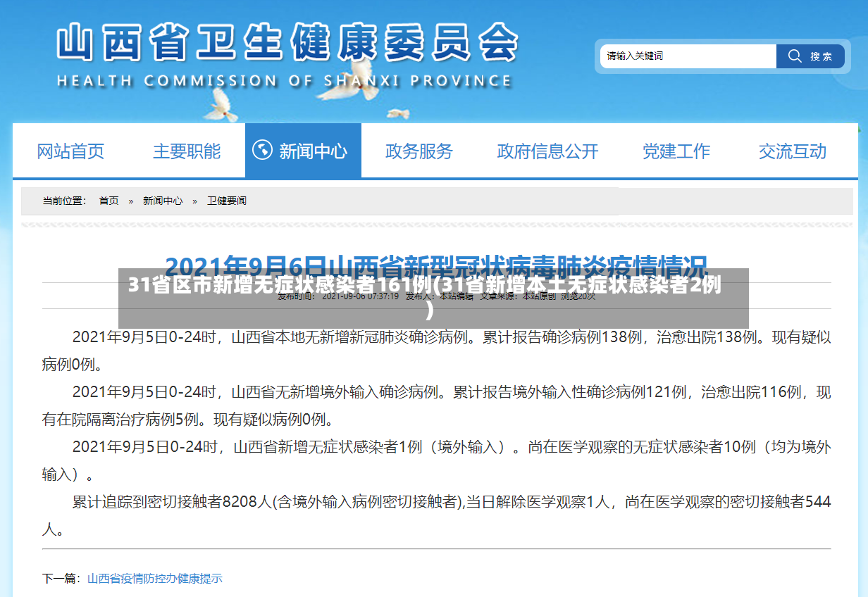Open the 主要职能 nav tab

(x=187, y=151)
